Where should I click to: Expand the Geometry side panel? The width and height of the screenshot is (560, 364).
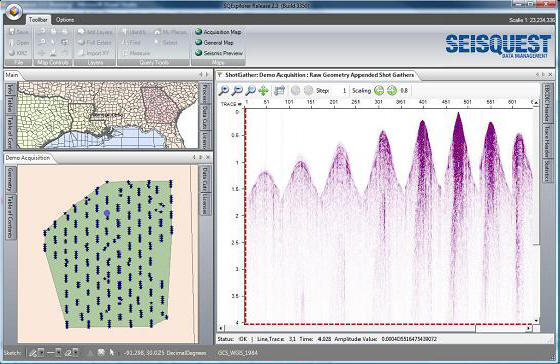pyautogui.click(x=10, y=179)
